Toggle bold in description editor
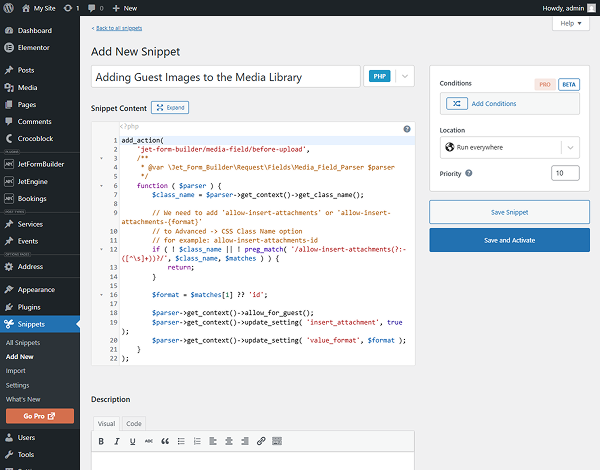 [101, 441]
